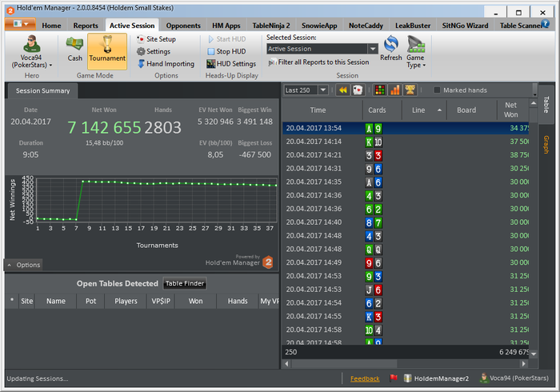Sort open tables by VP$IP column

coord(161,301)
